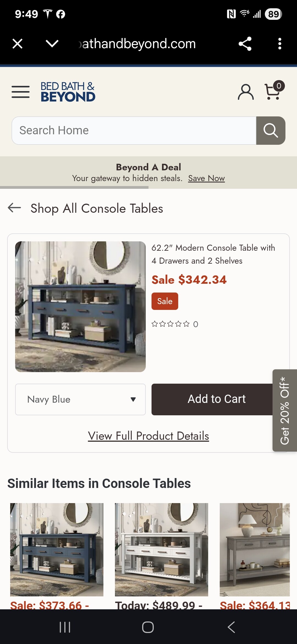This screenshot has width=297, height=644.
Task: Tap the share icon
Action: (245, 43)
